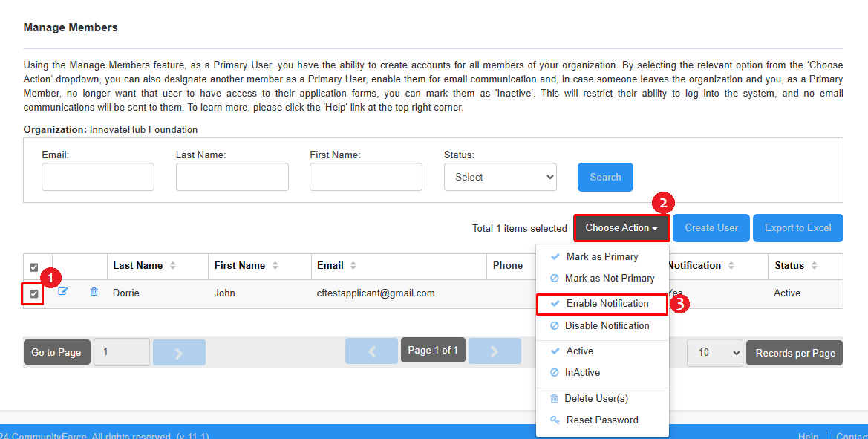Image resolution: width=868 pixels, height=439 pixels.
Task: Click the edit pencil icon for Dorrie
Action: (x=63, y=293)
